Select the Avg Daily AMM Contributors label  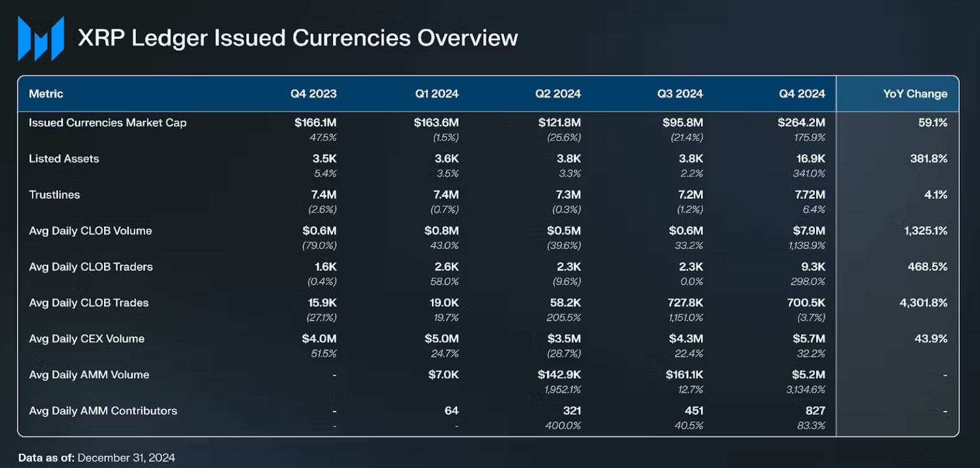coord(103,411)
